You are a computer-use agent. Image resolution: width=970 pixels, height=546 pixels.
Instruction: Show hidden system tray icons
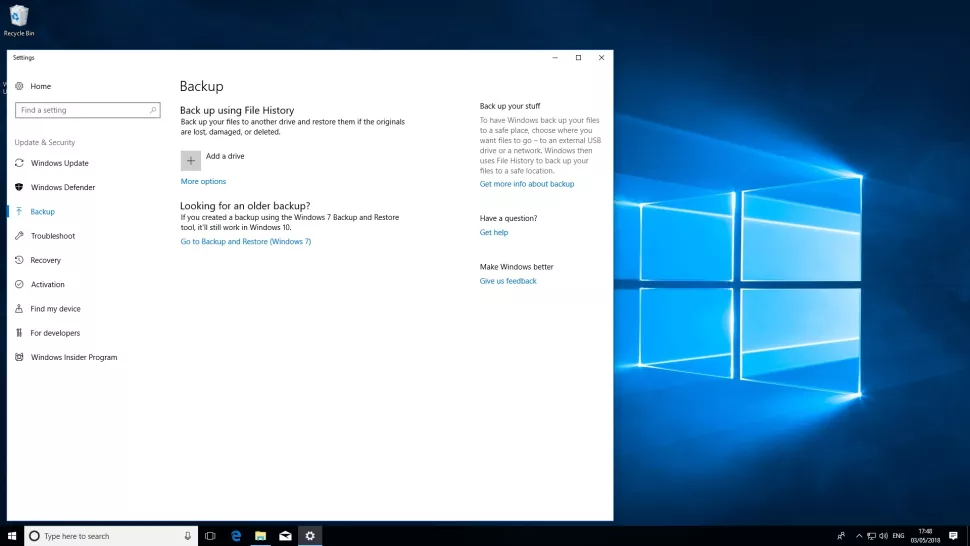click(x=859, y=536)
